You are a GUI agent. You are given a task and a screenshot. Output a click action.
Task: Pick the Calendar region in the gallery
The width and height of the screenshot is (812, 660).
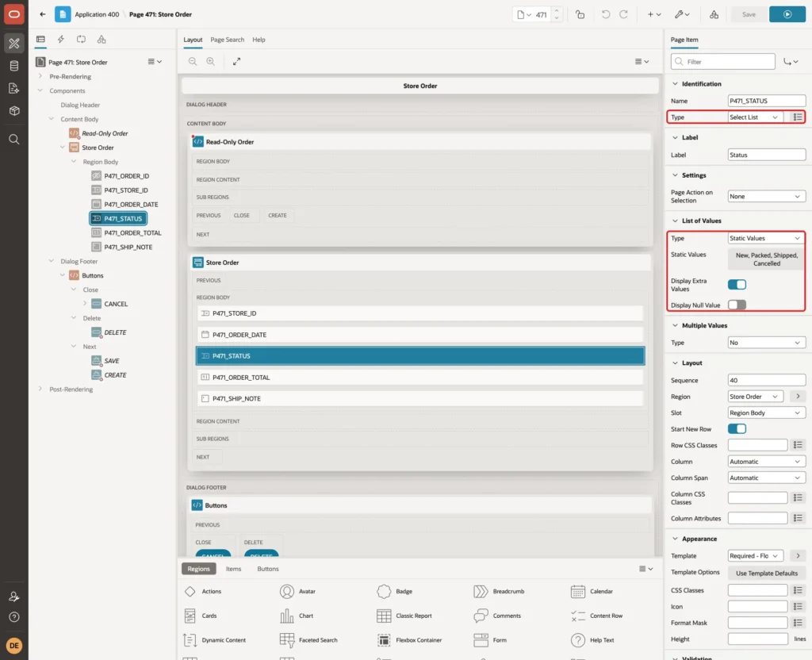click(x=592, y=591)
